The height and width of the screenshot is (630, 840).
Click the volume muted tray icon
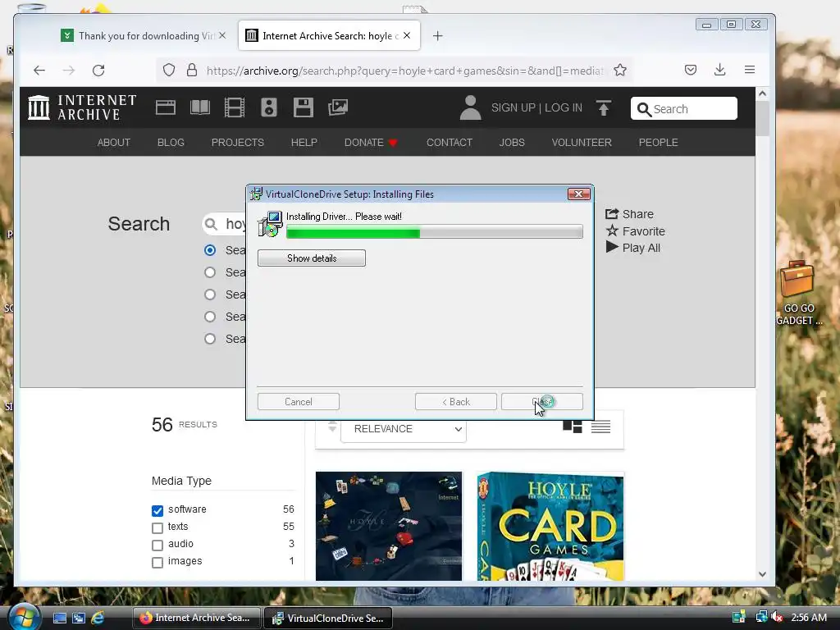click(778, 618)
